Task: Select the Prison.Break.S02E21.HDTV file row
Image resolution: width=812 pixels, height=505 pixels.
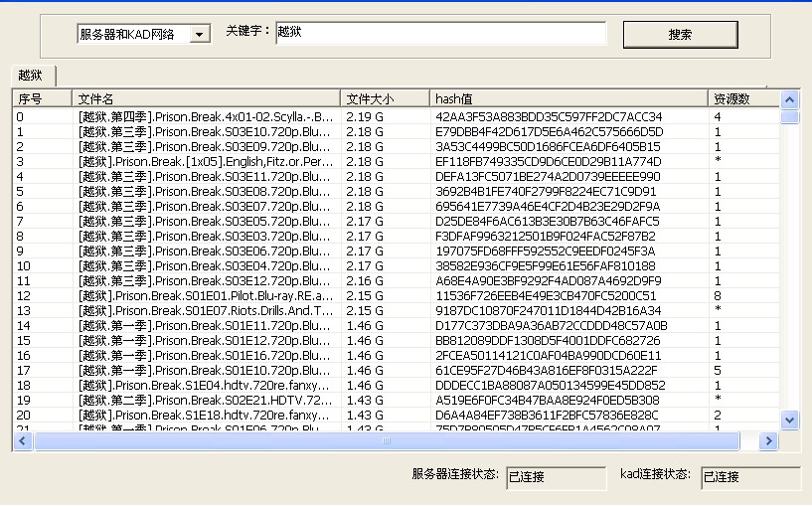Action: tap(396, 401)
